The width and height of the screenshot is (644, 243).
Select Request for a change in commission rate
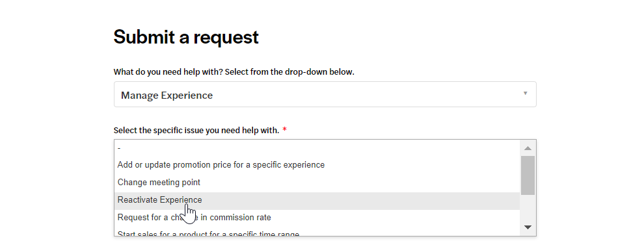(x=317, y=218)
